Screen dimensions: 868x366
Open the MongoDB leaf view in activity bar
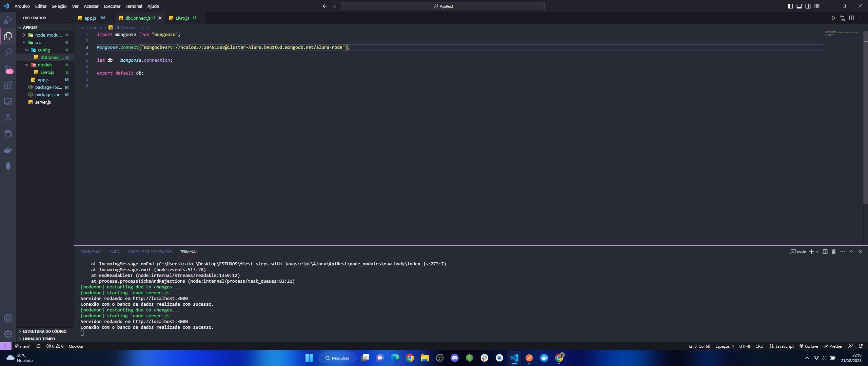8,166
